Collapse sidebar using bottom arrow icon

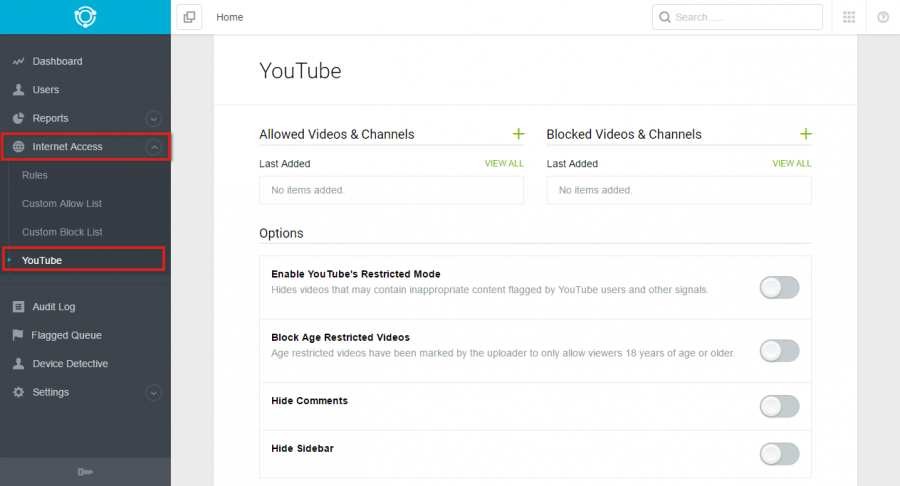pos(85,472)
